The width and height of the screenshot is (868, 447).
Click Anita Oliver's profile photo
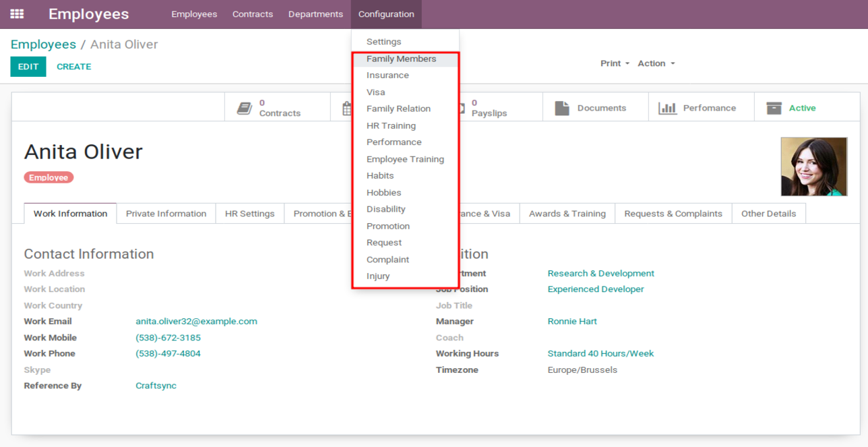(x=813, y=167)
